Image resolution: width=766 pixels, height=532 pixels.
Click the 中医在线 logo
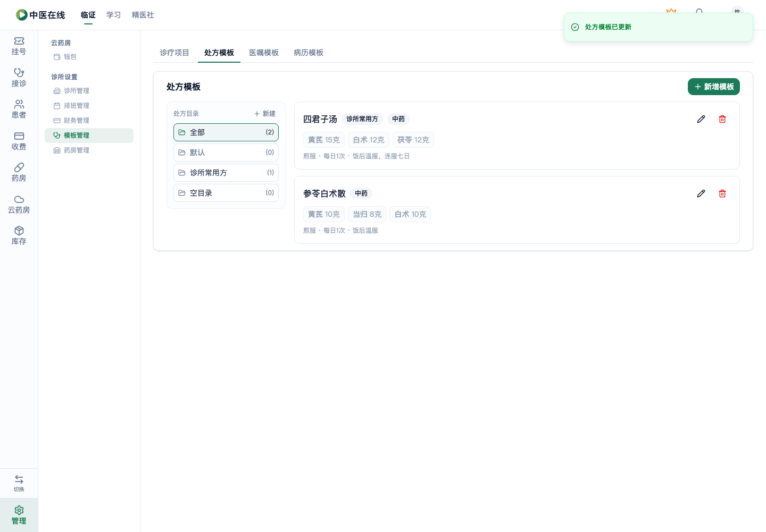point(40,15)
